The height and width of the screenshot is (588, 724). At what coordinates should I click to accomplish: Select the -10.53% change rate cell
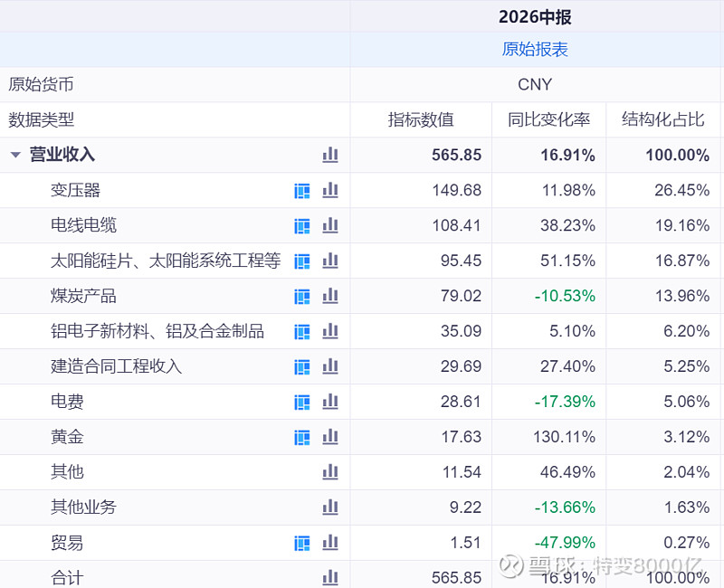click(565, 296)
